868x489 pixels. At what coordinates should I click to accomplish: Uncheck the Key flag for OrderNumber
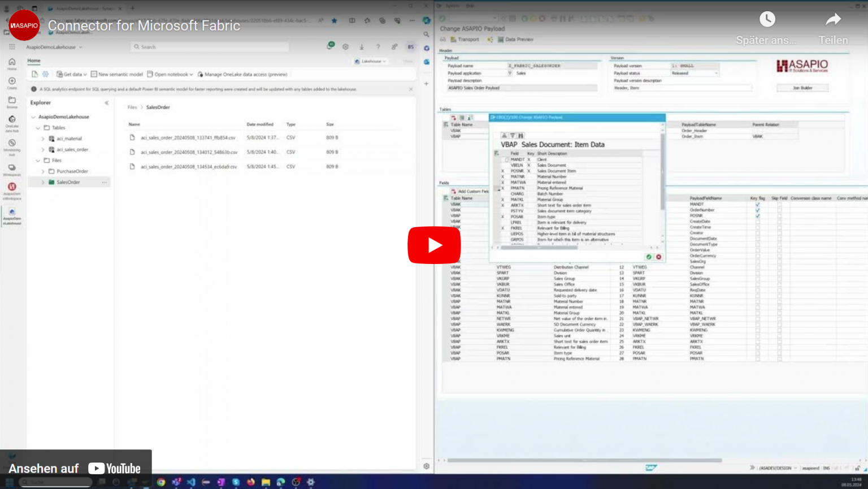point(758,210)
